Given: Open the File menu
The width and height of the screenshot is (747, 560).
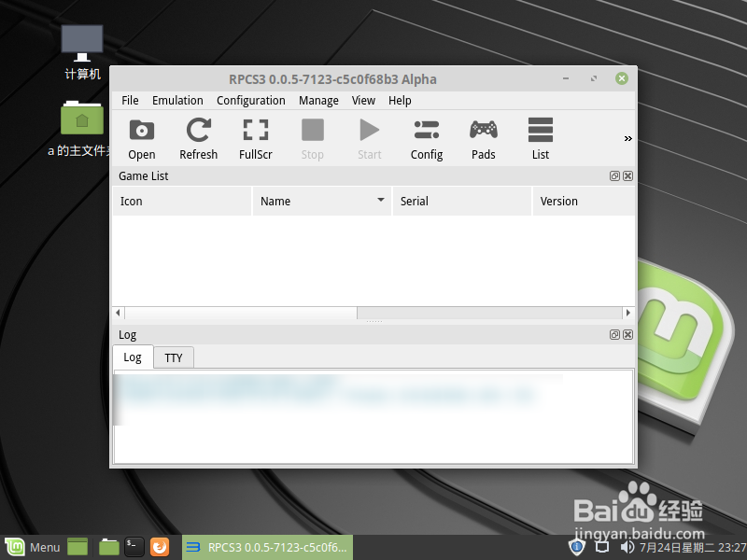Looking at the screenshot, I should pos(130,101).
